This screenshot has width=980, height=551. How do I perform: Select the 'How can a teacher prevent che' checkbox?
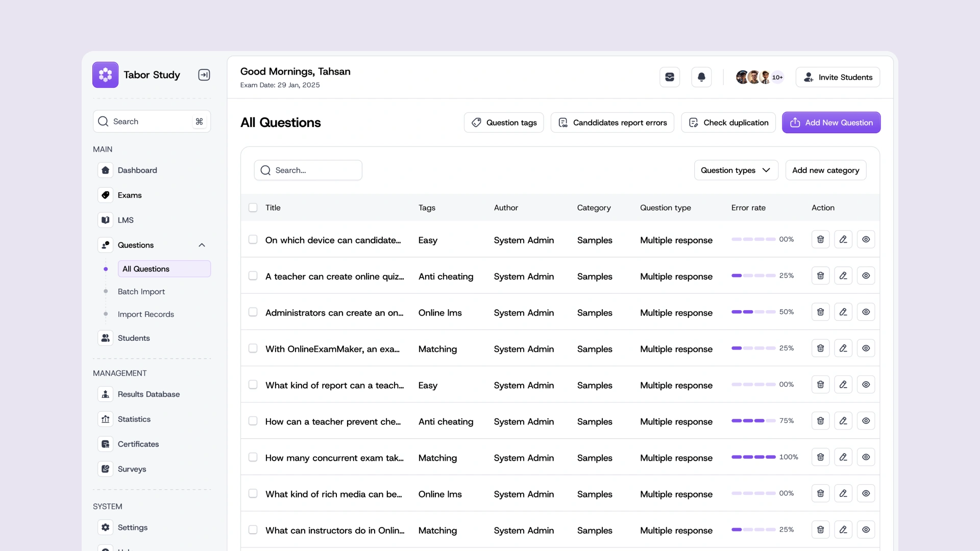click(253, 420)
